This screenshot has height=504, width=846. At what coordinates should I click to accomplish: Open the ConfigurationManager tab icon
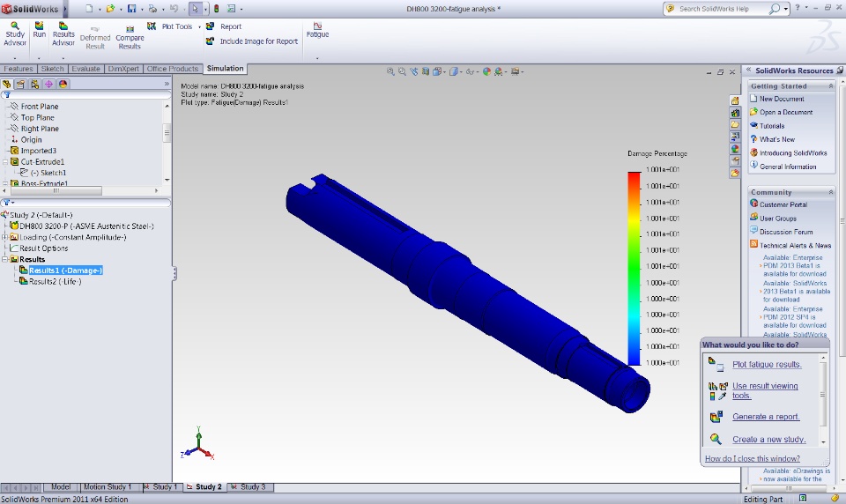pos(34,84)
